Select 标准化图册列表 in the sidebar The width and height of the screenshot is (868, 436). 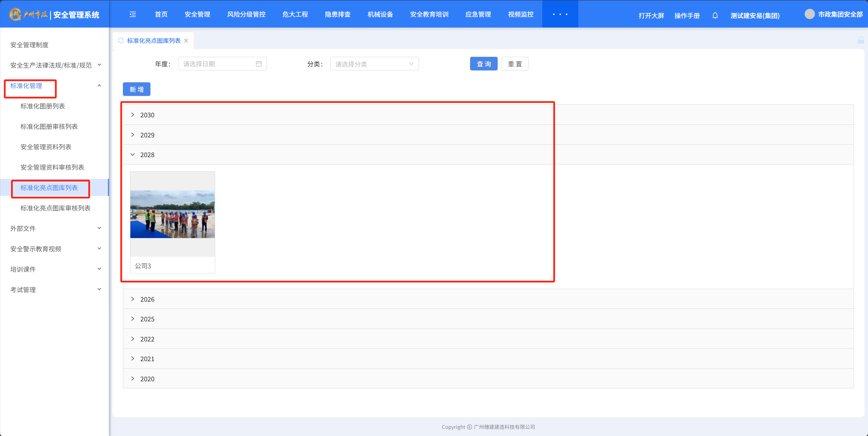43,106
